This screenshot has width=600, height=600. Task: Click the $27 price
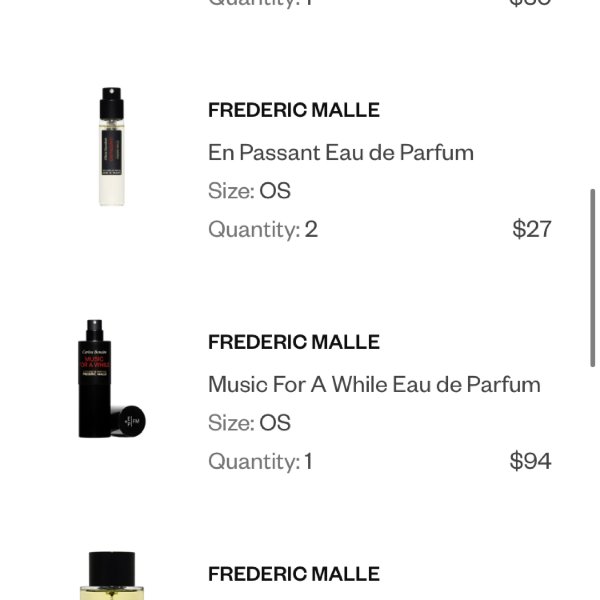point(532,229)
